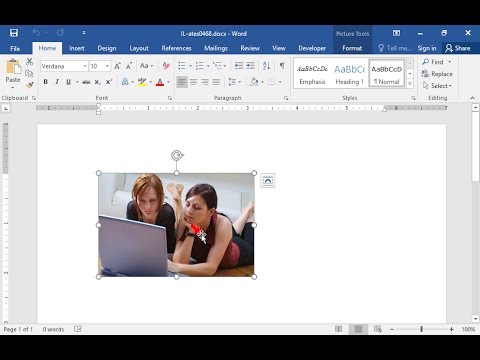
Task: Click the zoom slider handle
Action: 421,329
